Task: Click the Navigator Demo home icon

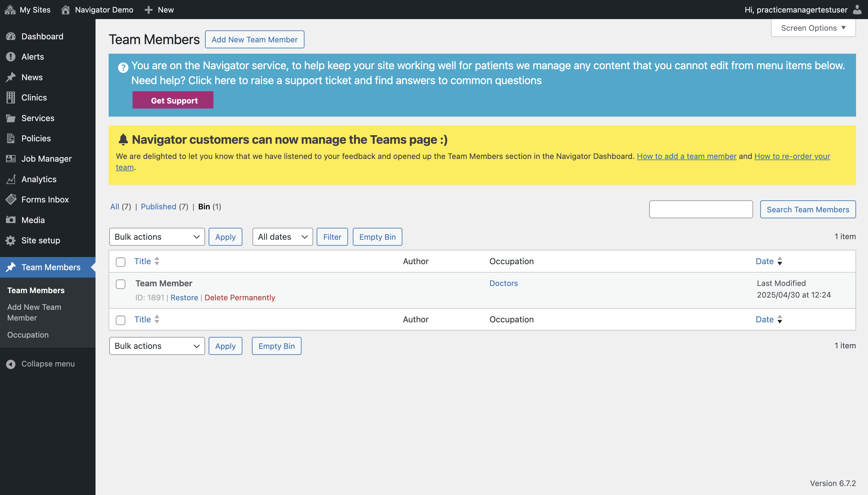Action: pyautogui.click(x=65, y=10)
